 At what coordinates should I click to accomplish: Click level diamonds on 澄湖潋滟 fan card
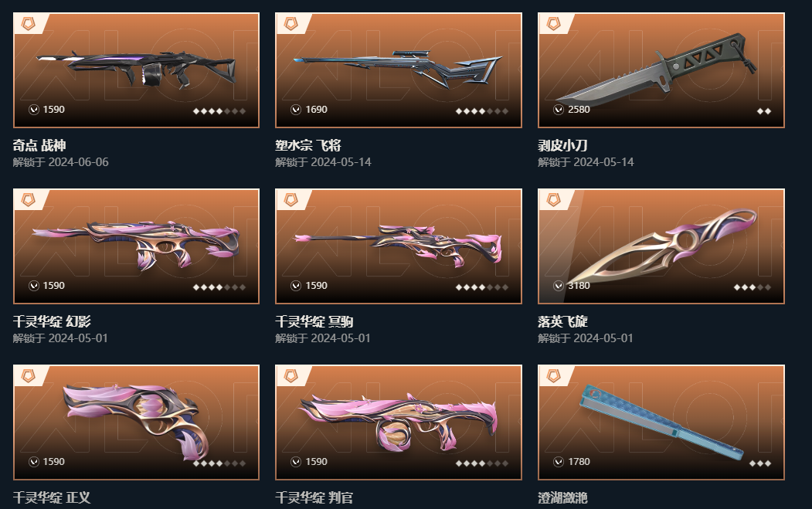759,463
